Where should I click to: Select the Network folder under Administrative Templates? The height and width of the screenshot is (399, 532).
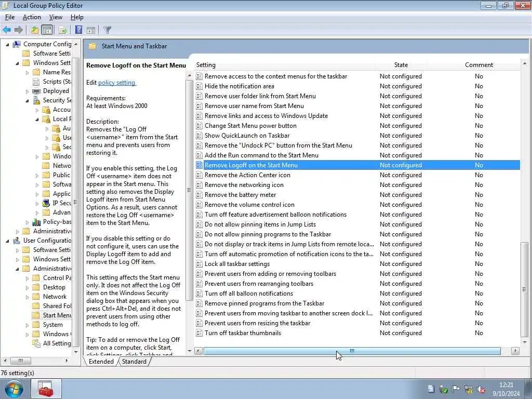click(x=55, y=297)
